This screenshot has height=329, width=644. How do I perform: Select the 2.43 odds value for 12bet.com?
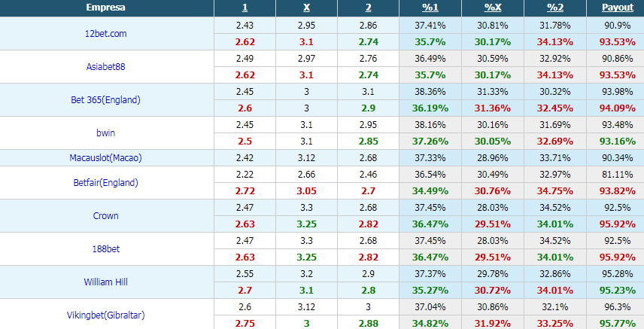tap(245, 26)
